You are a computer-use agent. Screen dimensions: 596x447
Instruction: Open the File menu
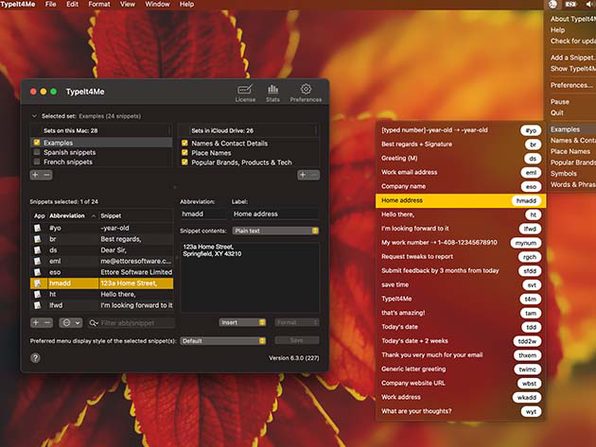(51, 4)
